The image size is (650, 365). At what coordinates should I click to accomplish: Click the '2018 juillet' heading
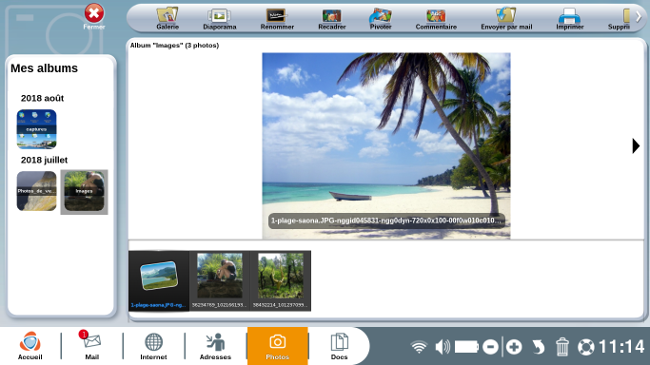pos(44,160)
